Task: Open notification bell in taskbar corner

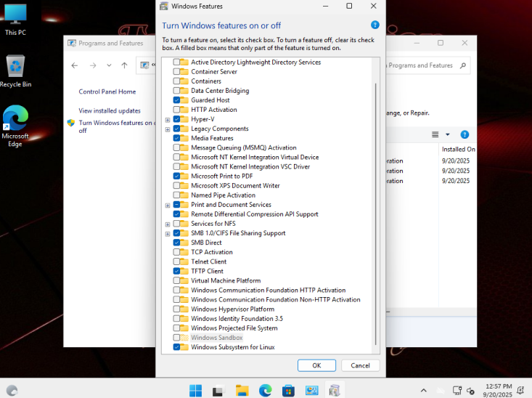Action: [520, 391]
